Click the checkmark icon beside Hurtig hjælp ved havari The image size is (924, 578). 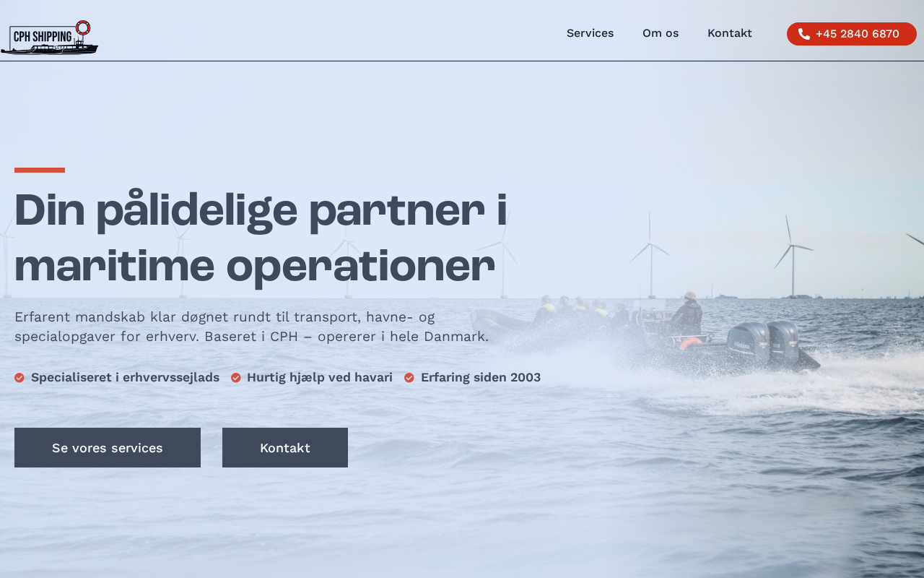[x=236, y=378]
